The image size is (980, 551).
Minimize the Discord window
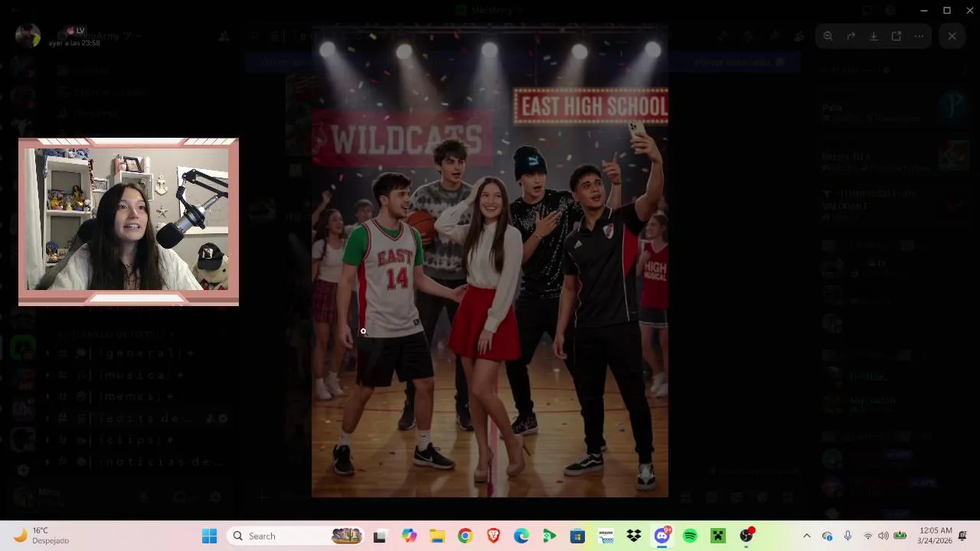pyautogui.click(x=924, y=10)
